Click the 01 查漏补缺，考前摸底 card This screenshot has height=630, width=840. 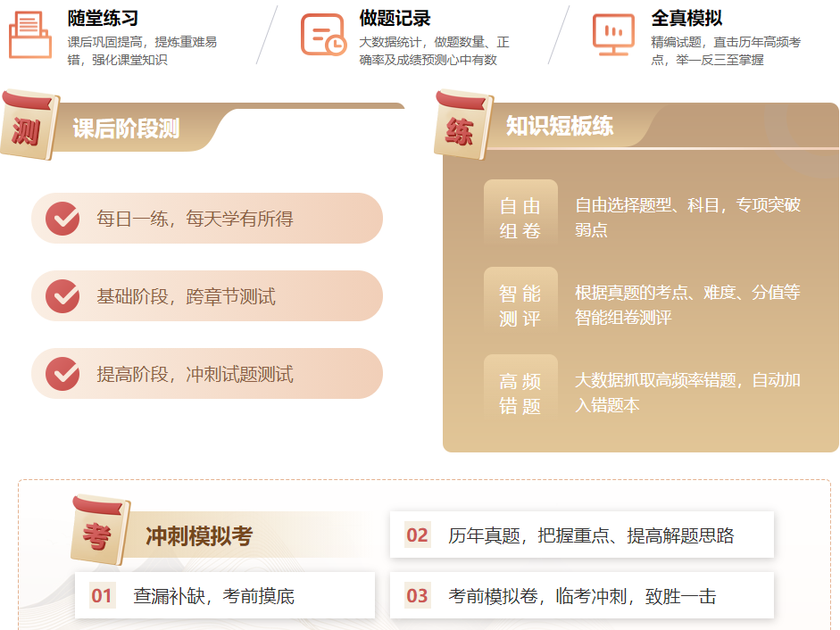231,595
